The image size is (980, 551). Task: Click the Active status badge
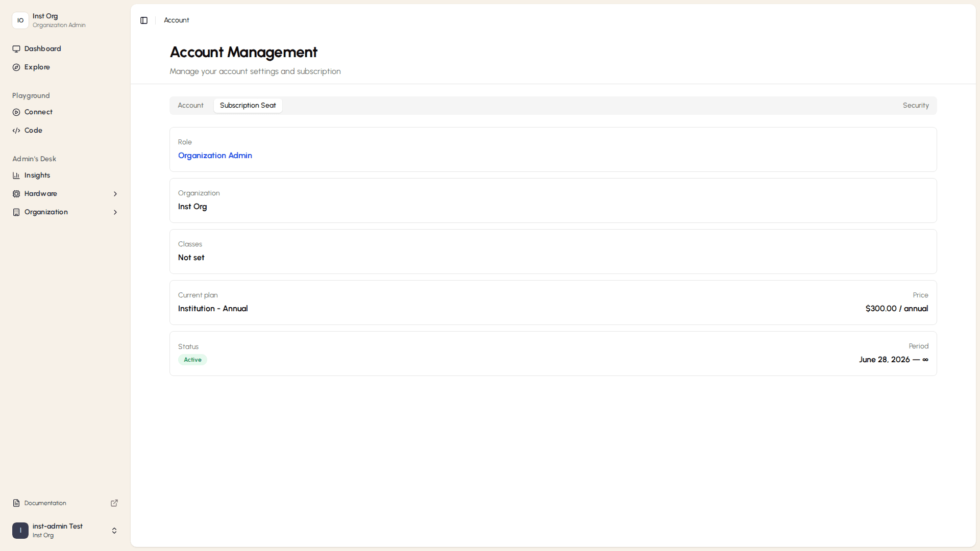click(x=192, y=360)
